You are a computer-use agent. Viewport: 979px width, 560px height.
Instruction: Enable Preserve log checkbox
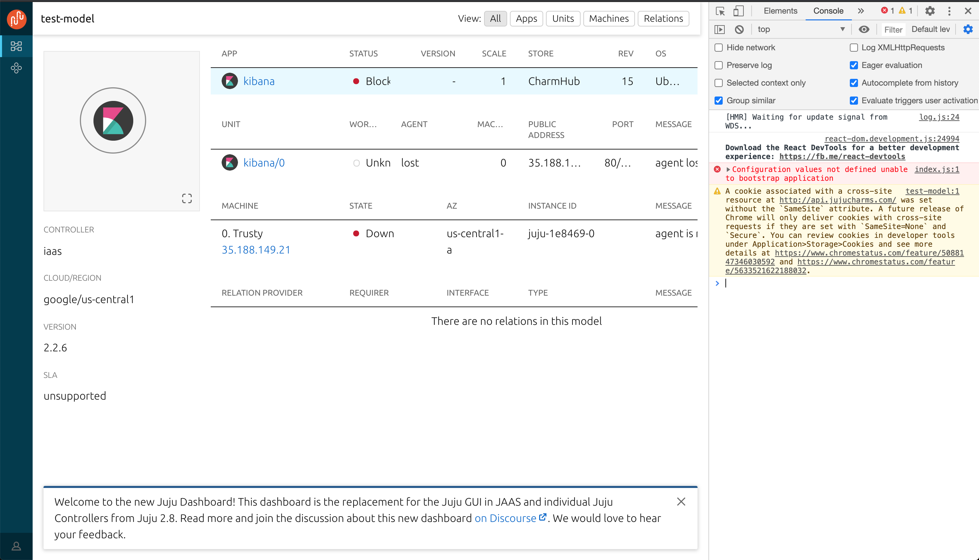[x=719, y=65]
